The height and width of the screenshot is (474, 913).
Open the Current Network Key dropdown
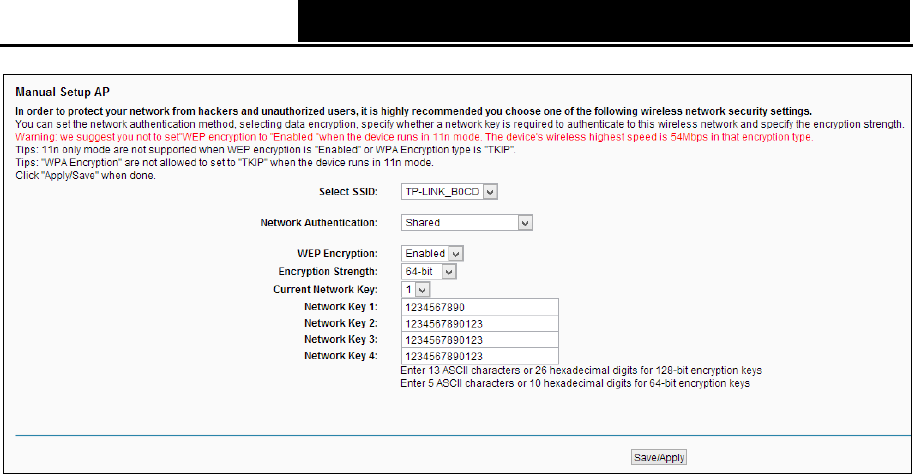point(415,289)
